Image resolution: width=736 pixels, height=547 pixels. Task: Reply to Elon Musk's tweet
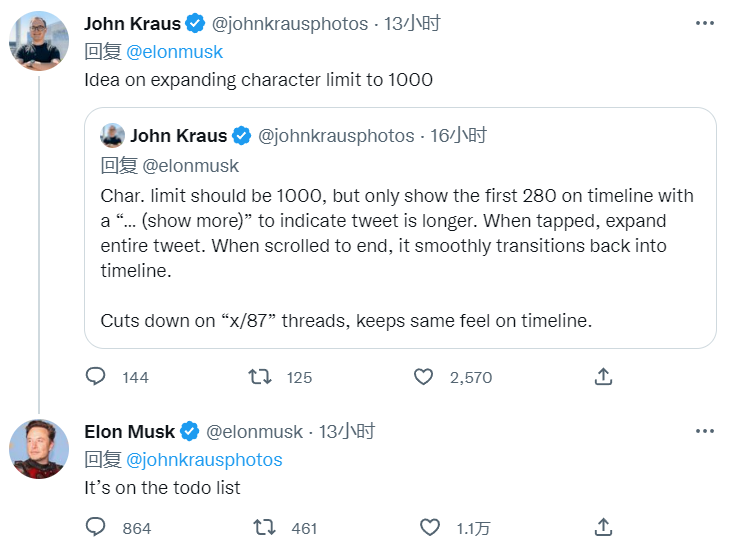[x=96, y=527]
